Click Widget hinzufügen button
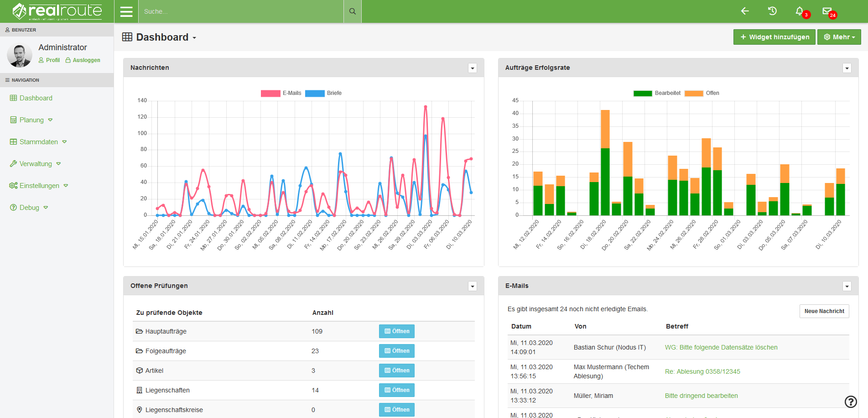The height and width of the screenshot is (418, 868). click(774, 37)
